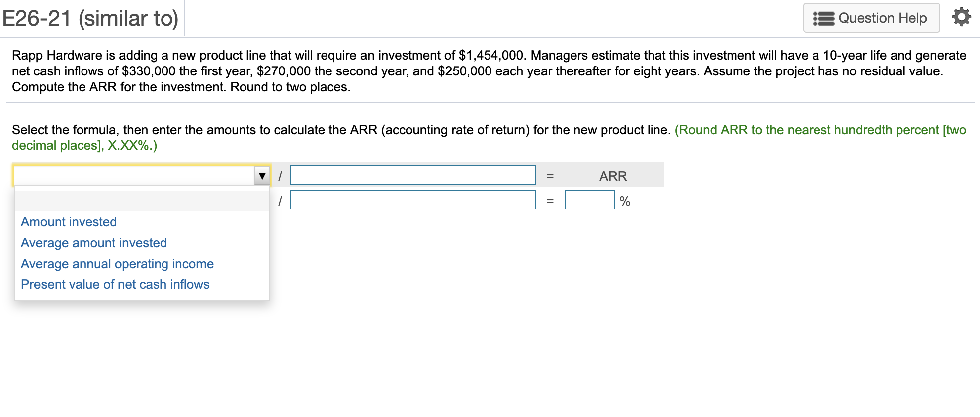This screenshot has height=417, width=980.
Task: Click the denominator amount input field
Action: coord(412,200)
